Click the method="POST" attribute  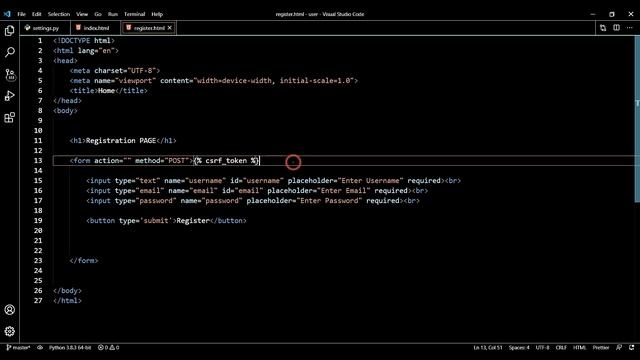click(162, 160)
